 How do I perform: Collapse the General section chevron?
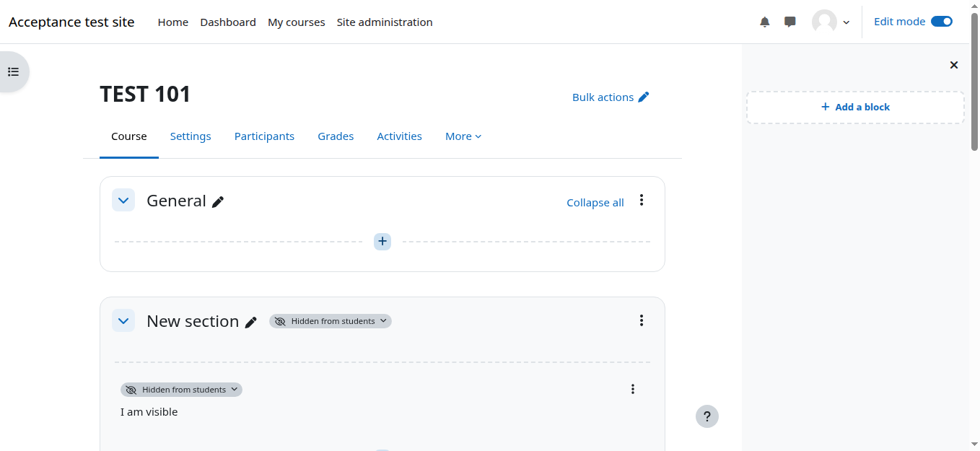[x=123, y=201]
